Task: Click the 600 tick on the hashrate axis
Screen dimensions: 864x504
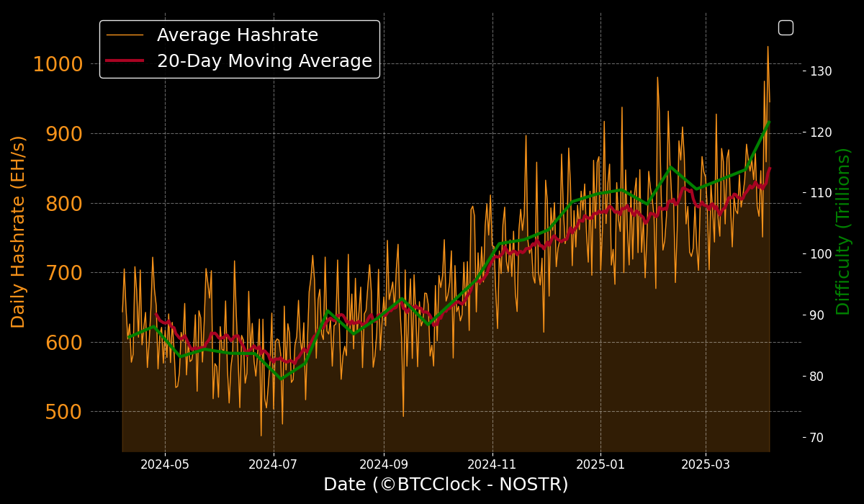Action: 64,343
